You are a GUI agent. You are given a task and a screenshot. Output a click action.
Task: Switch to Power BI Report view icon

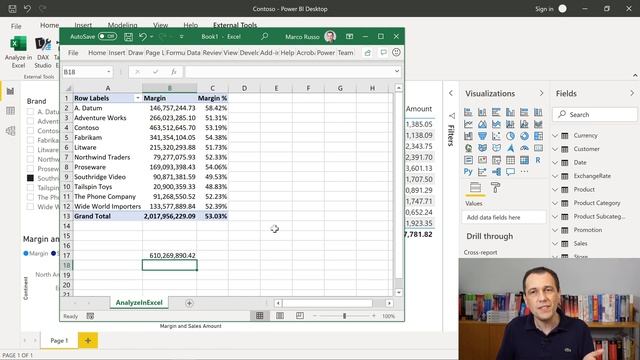[10, 91]
